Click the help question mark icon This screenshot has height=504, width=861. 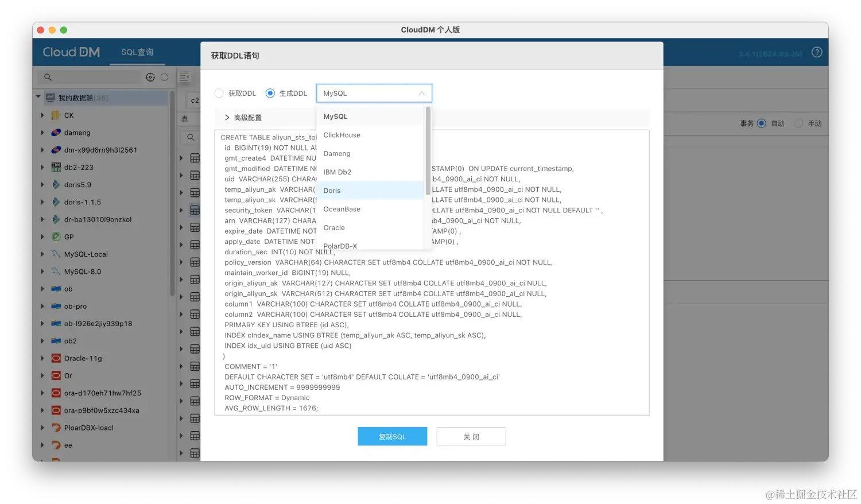pos(817,52)
